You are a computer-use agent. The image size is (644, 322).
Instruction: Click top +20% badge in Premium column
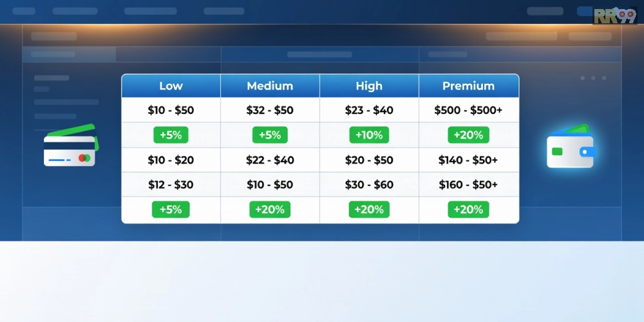point(468,135)
